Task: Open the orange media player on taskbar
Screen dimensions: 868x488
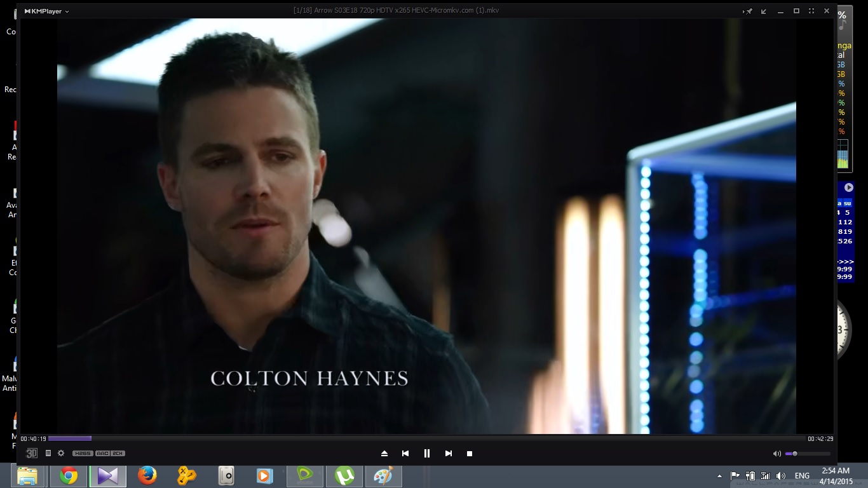Action: [264, 476]
